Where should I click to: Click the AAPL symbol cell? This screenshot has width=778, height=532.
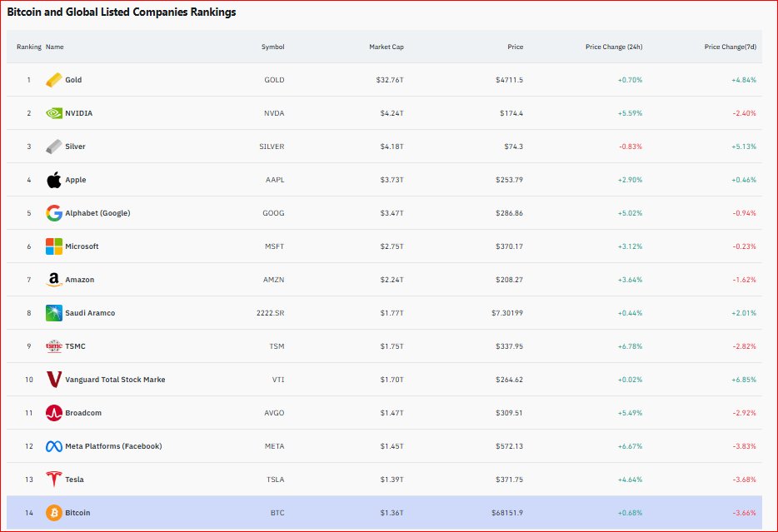[275, 180]
